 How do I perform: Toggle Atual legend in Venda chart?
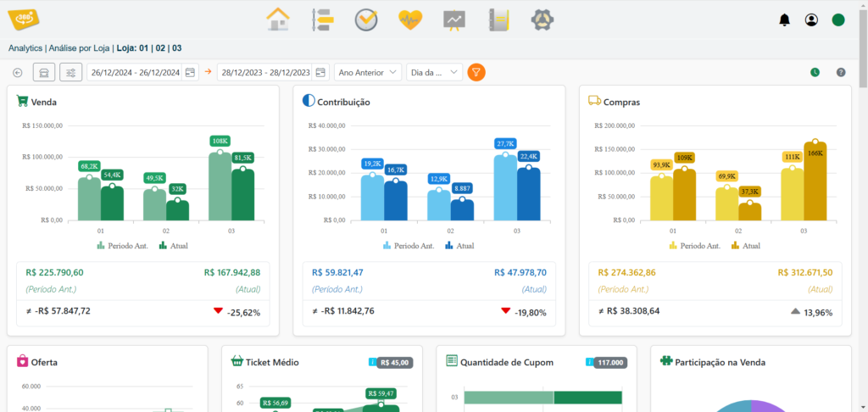[174, 245]
